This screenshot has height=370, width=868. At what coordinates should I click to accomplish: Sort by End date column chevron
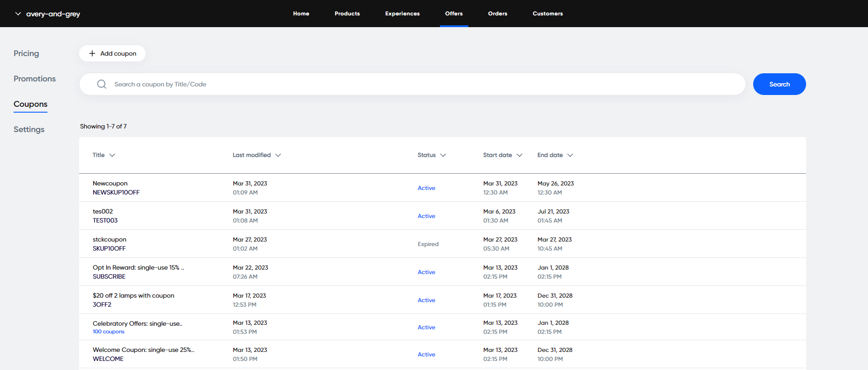(x=570, y=155)
